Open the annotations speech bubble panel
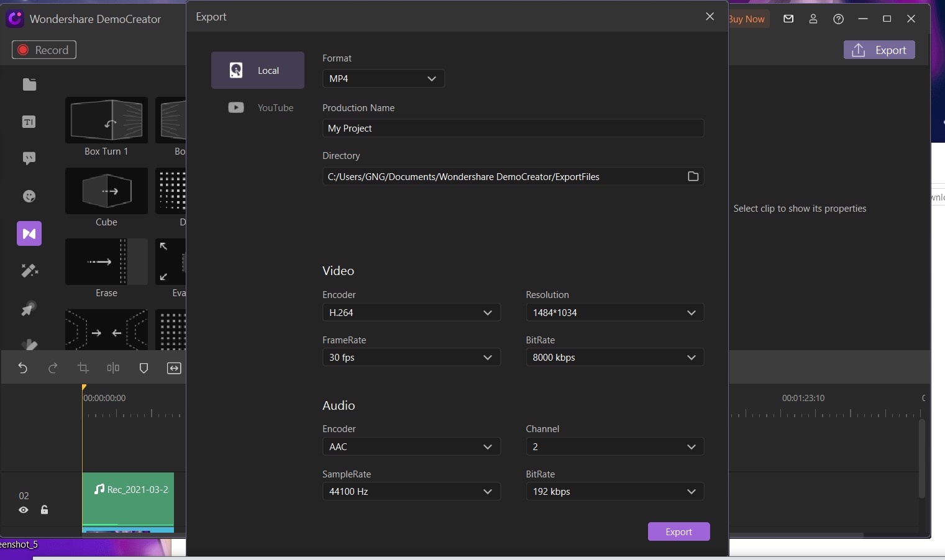Image resolution: width=945 pixels, height=560 pixels. coord(29,158)
